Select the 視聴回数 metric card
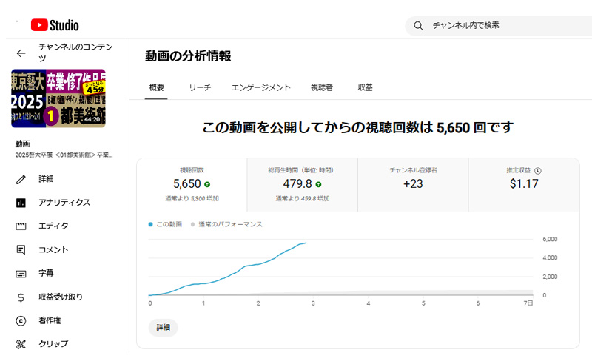This screenshot has width=592, height=364. pos(192,185)
